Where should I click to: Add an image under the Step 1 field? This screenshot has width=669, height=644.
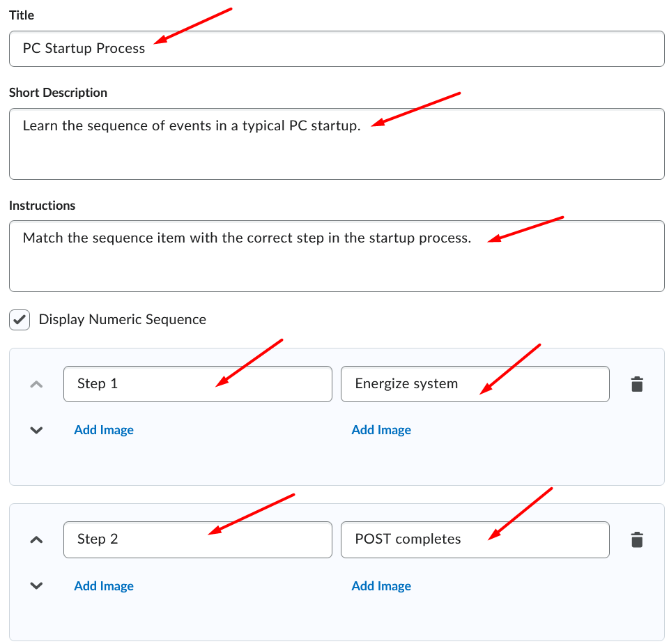[x=104, y=430]
